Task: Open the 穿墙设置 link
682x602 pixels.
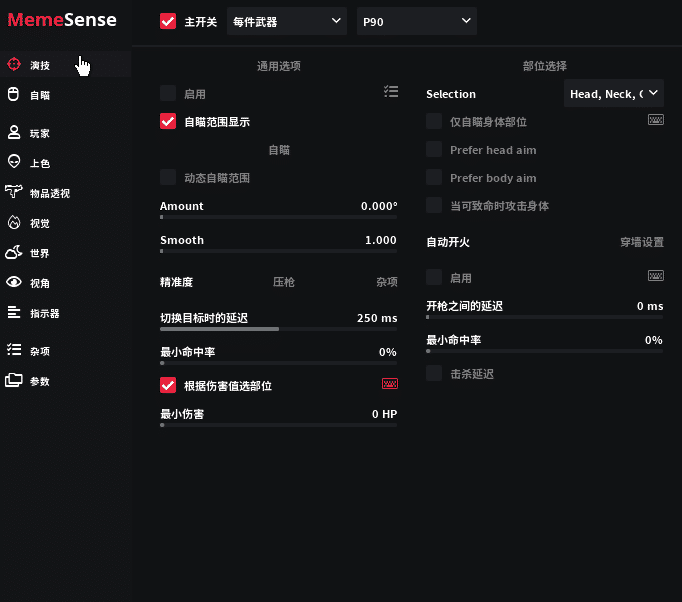Action: tap(641, 242)
